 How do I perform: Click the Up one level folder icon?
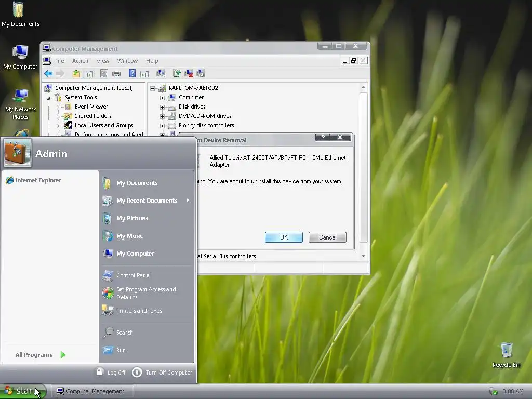click(x=76, y=73)
